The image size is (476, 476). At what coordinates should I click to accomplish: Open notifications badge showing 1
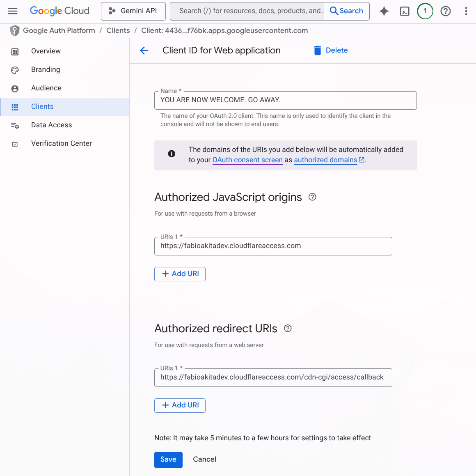click(x=425, y=11)
